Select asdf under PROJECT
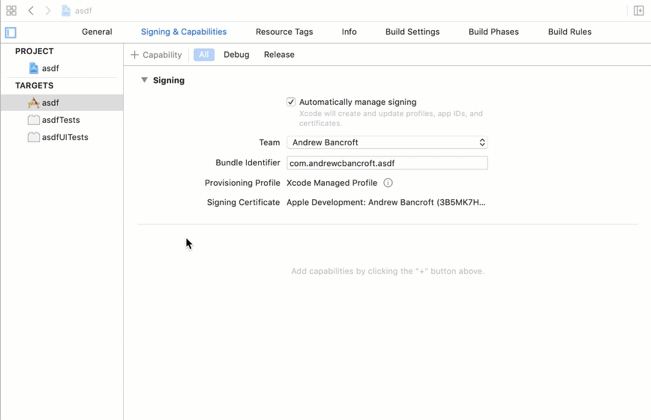 click(50, 68)
